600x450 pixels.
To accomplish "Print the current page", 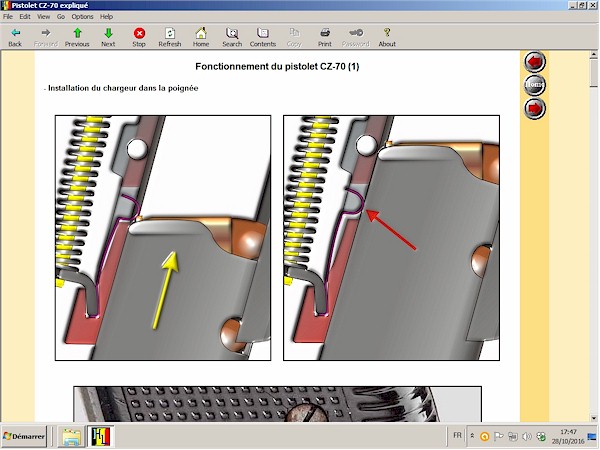I will (x=324, y=37).
